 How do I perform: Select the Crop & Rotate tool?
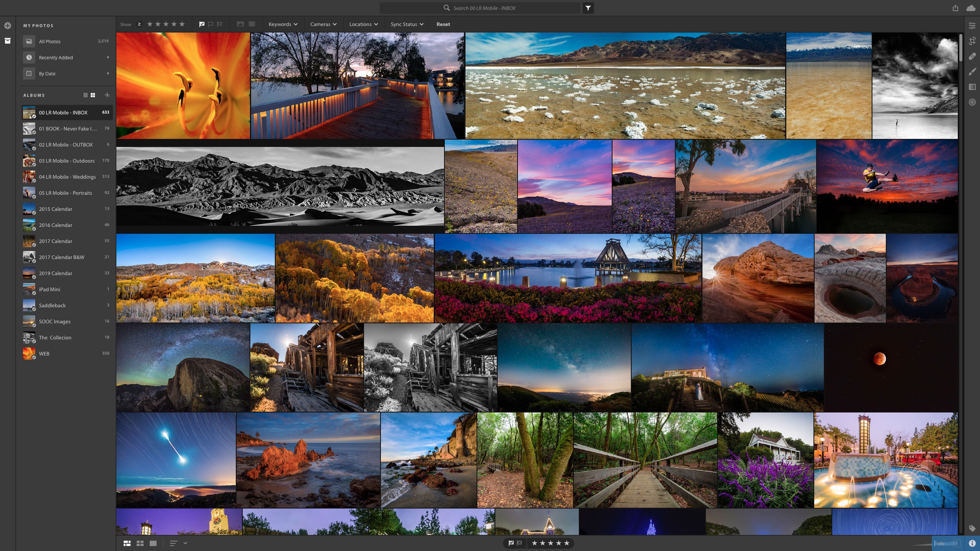point(972,41)
